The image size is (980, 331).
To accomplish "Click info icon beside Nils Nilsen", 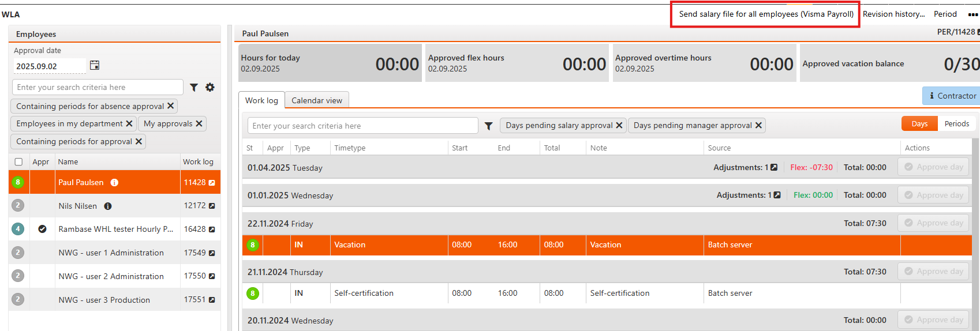I will (x=108, y=206).
